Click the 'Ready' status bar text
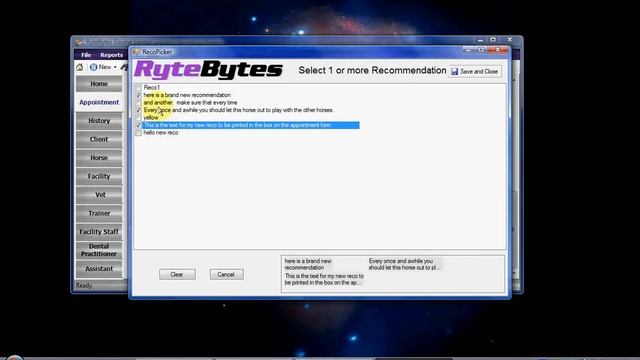The width and height of the screenshot is (640, 360). pyautogui.click(x=84, y=285)
